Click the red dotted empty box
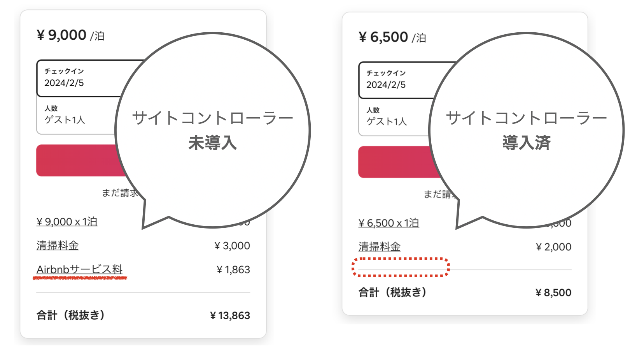 [x=401, y=267]
